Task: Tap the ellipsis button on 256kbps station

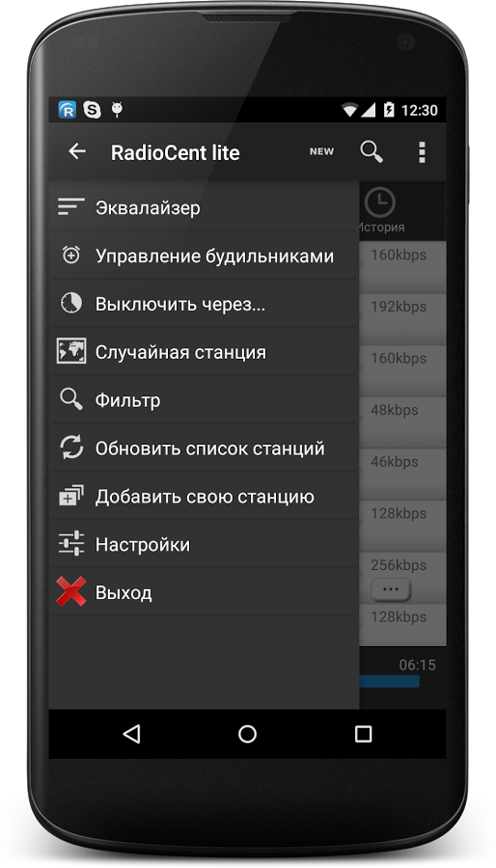Action: click(391, 589)
